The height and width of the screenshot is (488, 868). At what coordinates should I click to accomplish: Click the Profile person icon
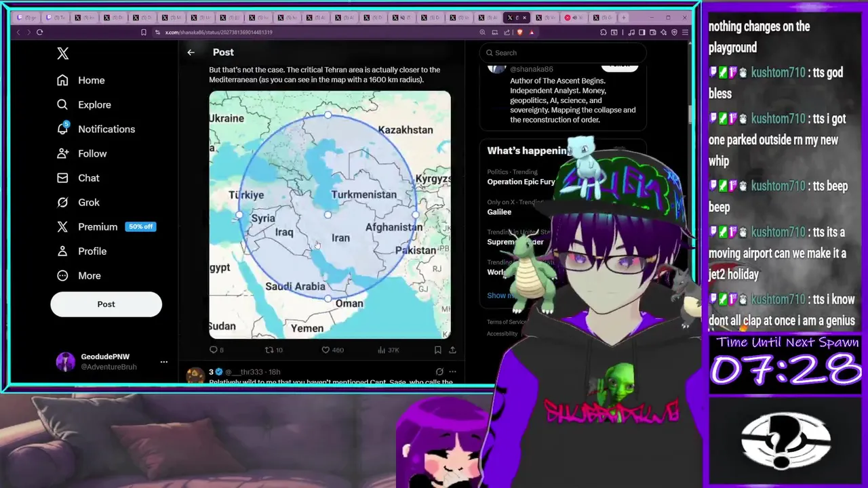62,251
